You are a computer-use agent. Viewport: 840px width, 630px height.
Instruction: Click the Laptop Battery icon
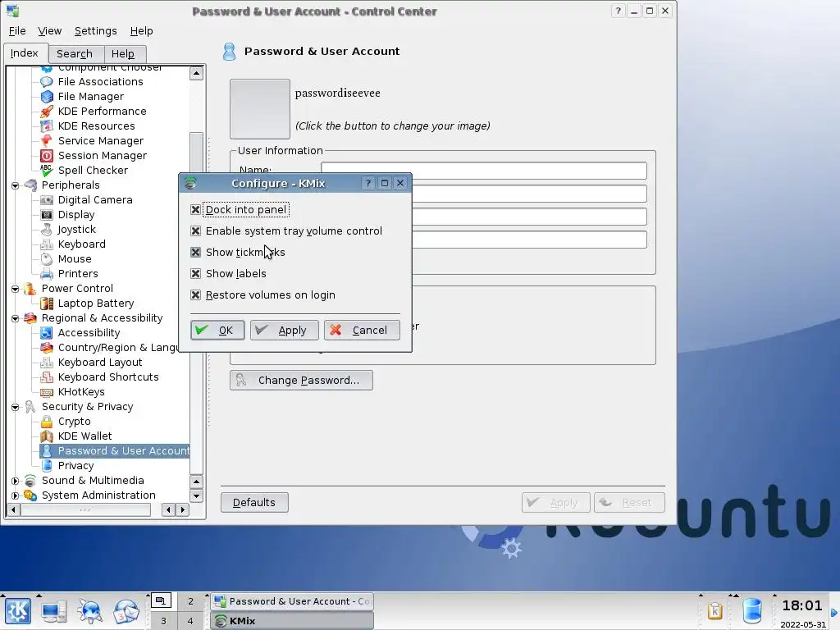47,304
